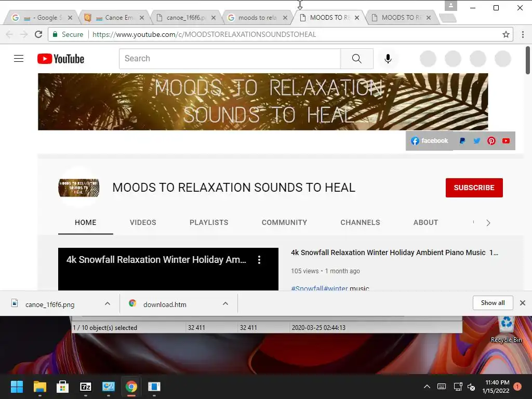This screenshot has height=399, width=532.
Task: Click in the YouTube Search field
Action: (x=230, y=59)
